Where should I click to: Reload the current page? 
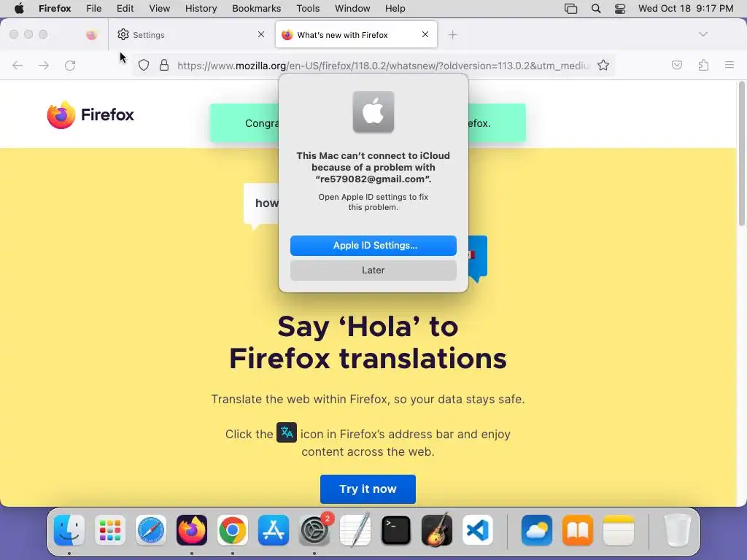tap(70, 65)
